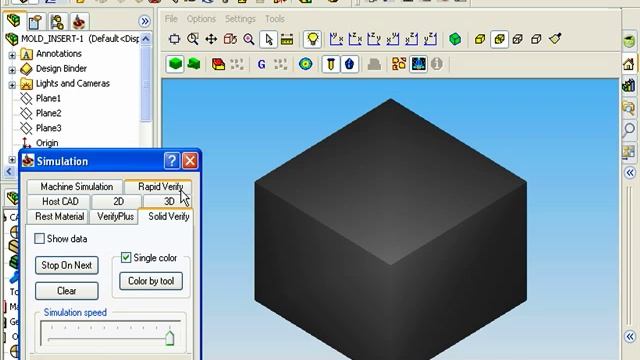Expand the Annotations tree node

[x=12, y=55]
